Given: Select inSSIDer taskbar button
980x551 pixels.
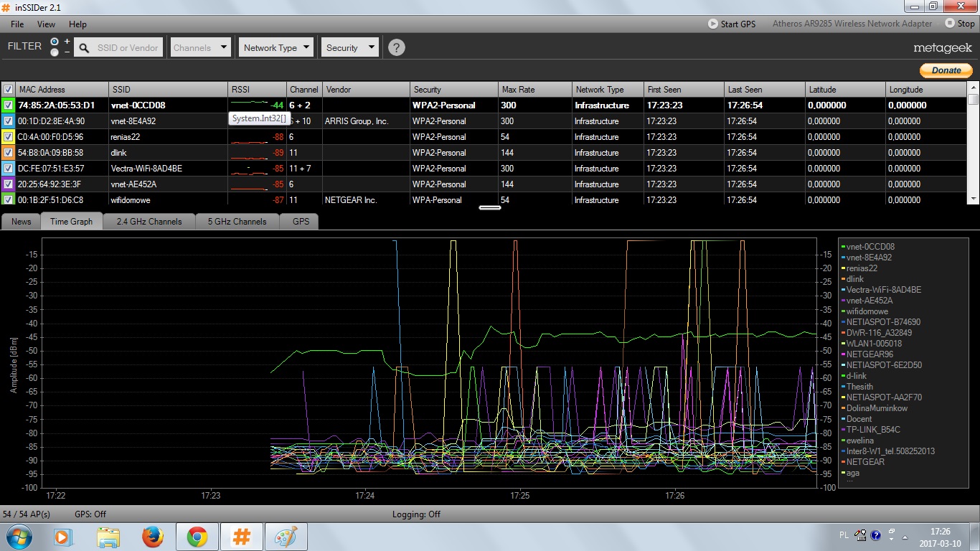Looking at the screenshot, I should (242, 537).
